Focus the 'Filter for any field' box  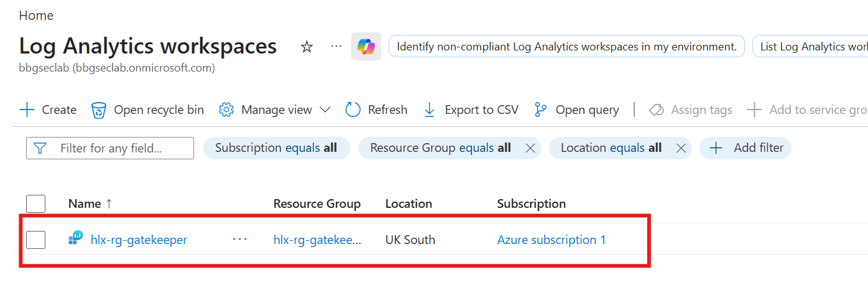(x=110, y=148)
